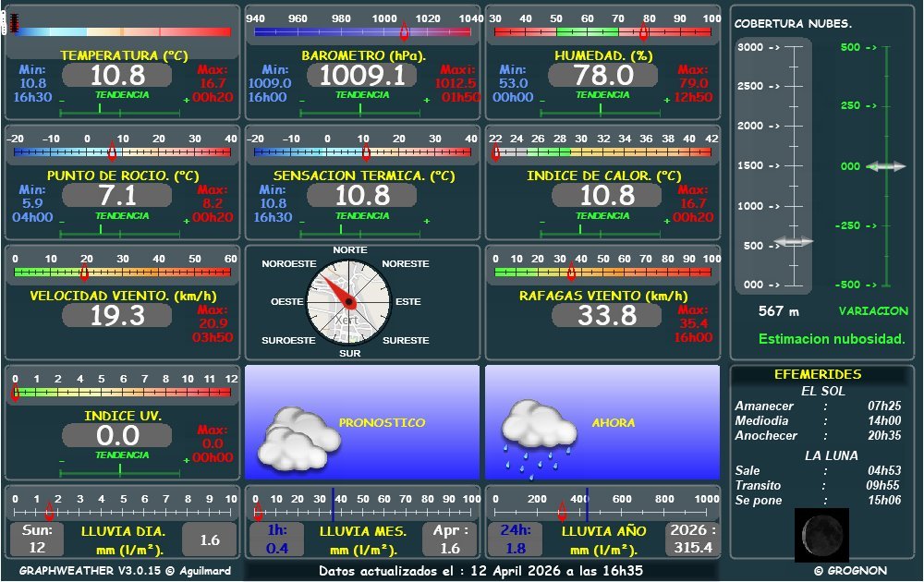Click the small icon above the temperature color bar
Screen dimensions: 924x582
(x=12, y=20)
